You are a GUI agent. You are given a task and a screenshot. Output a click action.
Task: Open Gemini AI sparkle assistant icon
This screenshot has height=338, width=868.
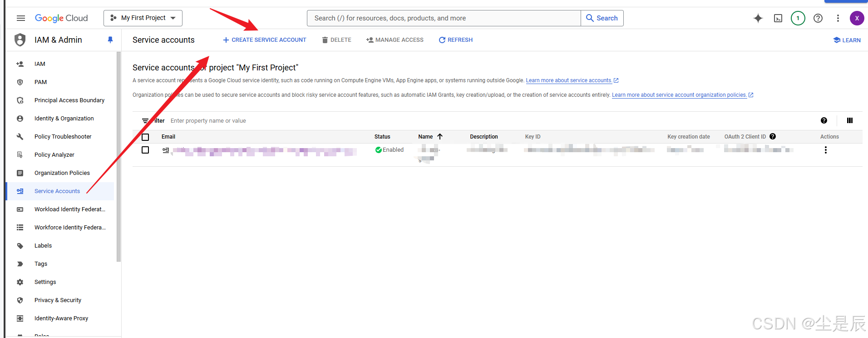pos(758,18)
